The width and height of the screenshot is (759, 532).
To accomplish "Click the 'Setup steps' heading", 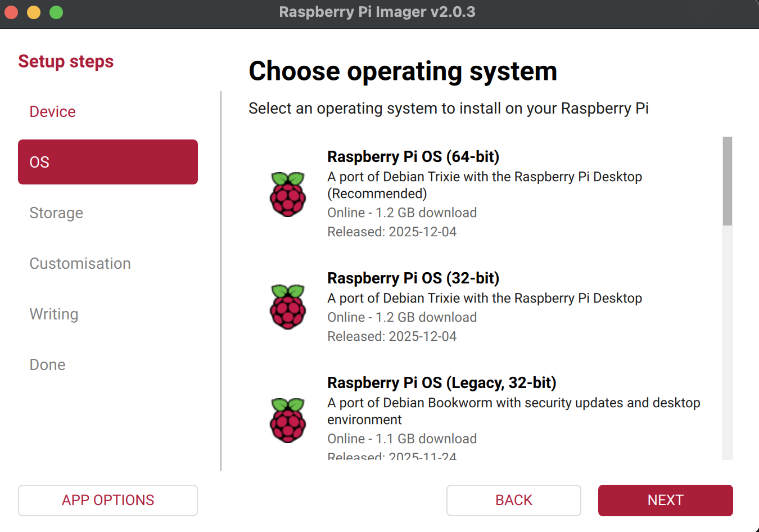I will [x=66, y=61].
